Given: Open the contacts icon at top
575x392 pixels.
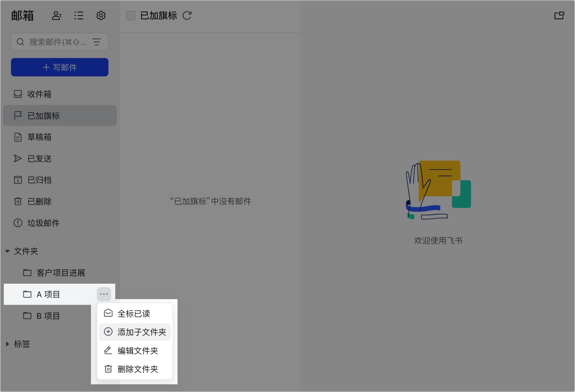Looking at the screenshot, I should pos(57,15).
